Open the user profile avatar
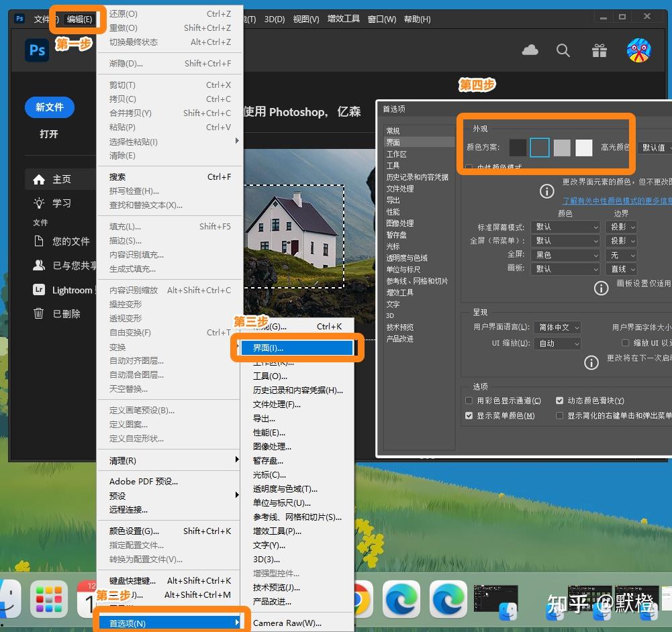Image resolution: width=672 pixels, height=632 pixels. click(x=638, y=50)
